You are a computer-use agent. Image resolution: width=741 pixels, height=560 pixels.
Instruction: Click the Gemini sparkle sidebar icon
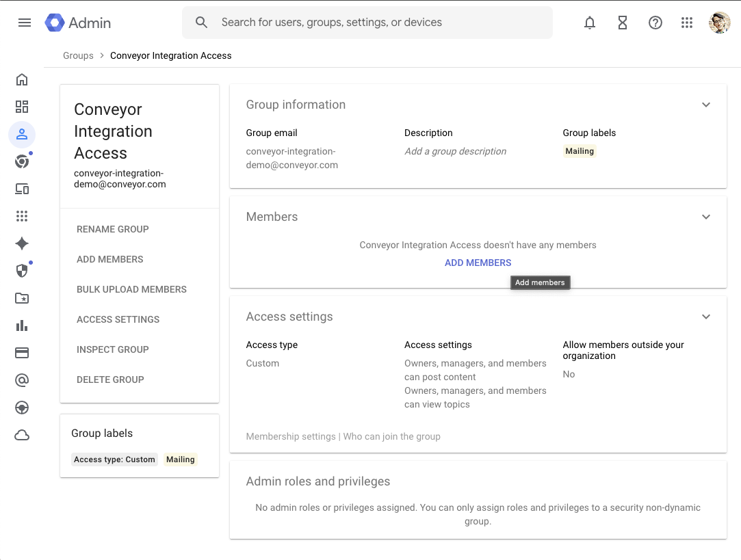click(x=22, y=243)
